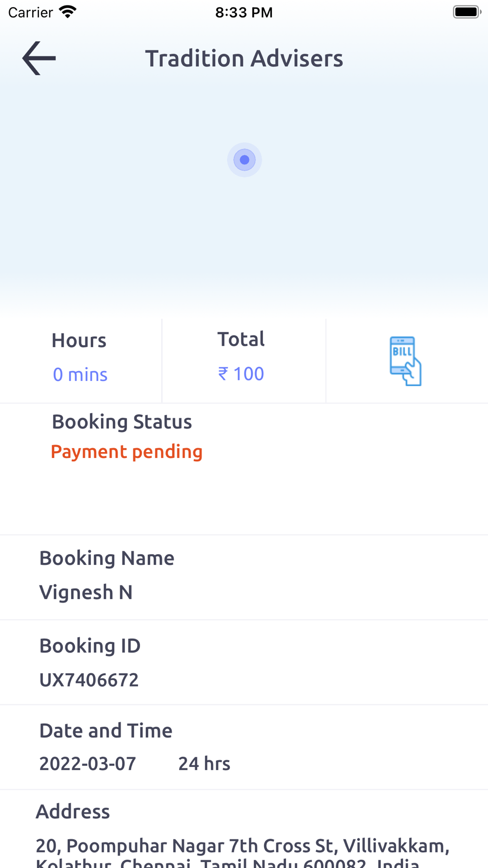Select the Booking Status heading
Viewport: 488px width, 868px height.
122,422
